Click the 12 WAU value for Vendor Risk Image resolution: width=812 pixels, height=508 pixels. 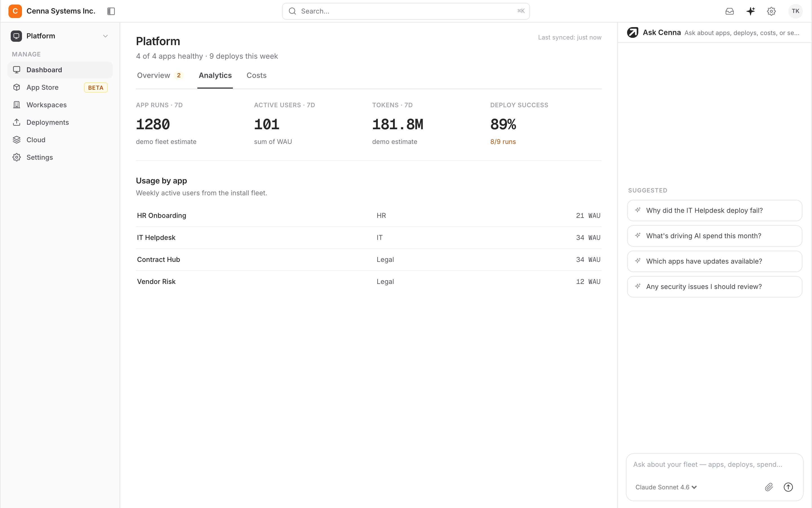588,282
